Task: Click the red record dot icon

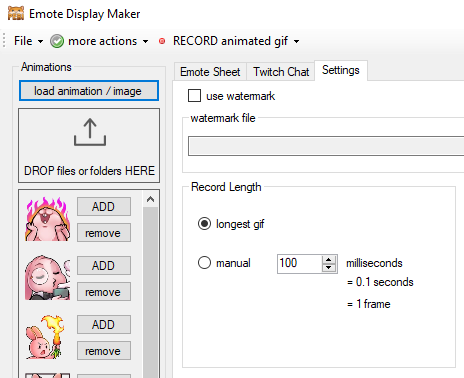Action: (162, 41)
